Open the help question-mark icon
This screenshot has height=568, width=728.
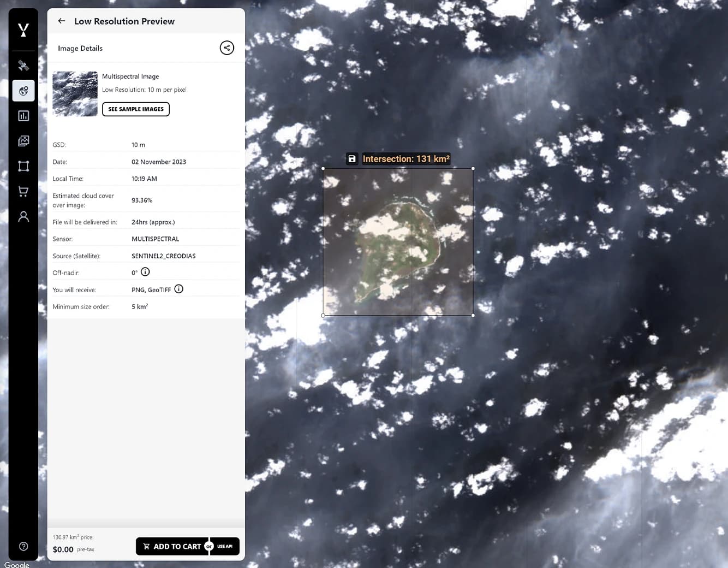[x=23, y=546]
